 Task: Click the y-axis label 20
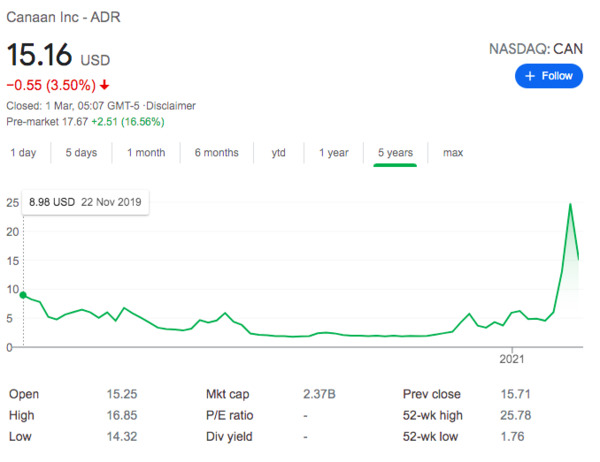point(12,232)
